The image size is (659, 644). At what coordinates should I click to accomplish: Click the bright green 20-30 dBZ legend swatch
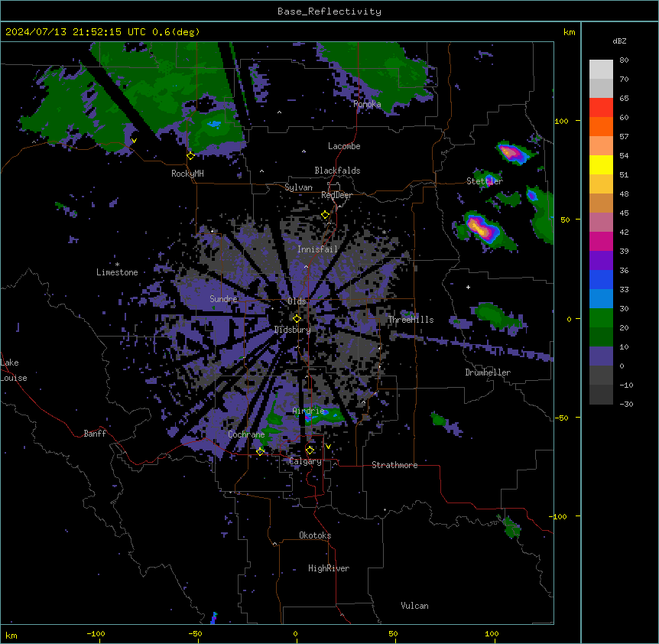pyautogui.click(x=601, y=318)
